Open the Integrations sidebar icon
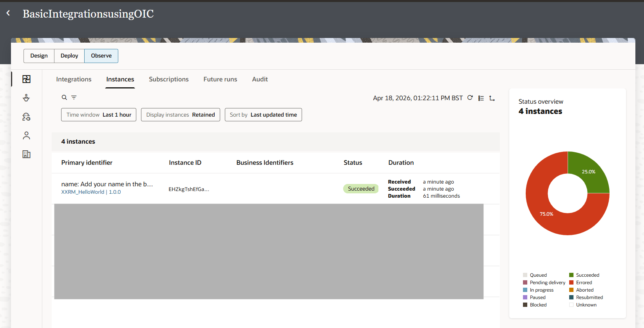The height and width of the screenshot is (328, 644). [x=26, y=79]
